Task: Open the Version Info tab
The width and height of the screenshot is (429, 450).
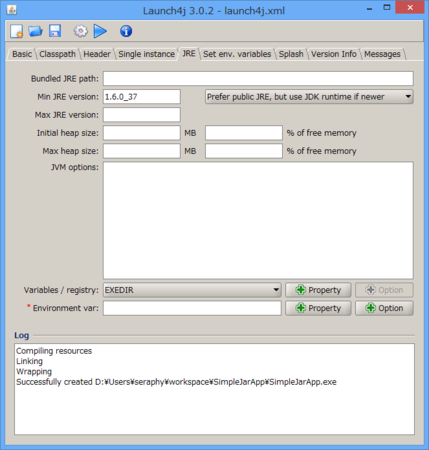Action: [334, 54]
